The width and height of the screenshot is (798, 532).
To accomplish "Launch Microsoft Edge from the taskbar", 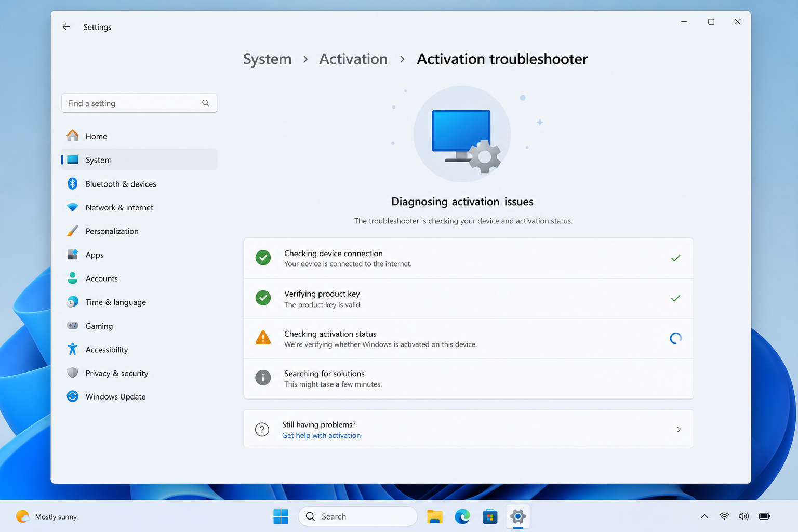I will tap(462, 516).
